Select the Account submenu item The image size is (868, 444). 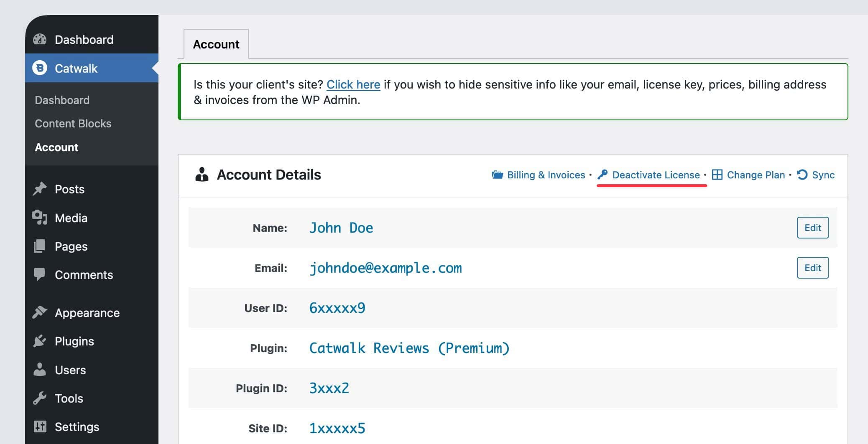(56, 147)
